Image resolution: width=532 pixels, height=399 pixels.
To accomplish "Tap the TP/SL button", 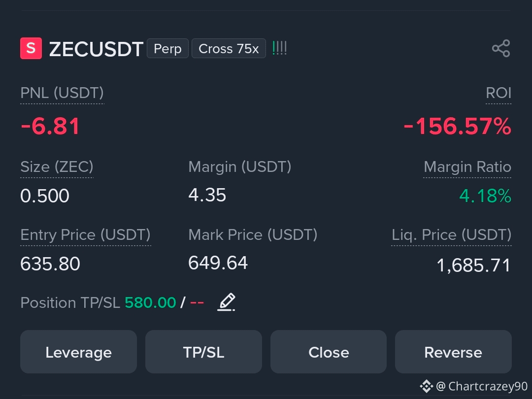I will (203, 352).
